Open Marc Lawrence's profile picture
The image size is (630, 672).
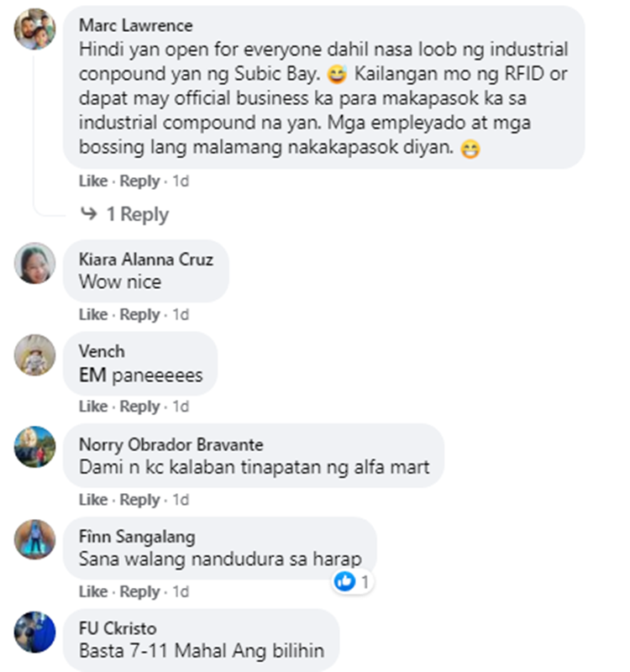tap(35, 29)
